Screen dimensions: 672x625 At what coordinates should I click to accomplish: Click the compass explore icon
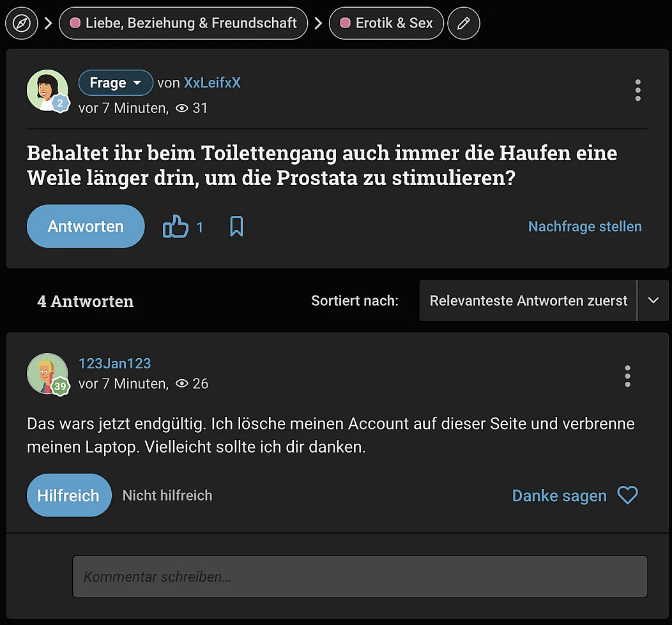tap(22, 24)
